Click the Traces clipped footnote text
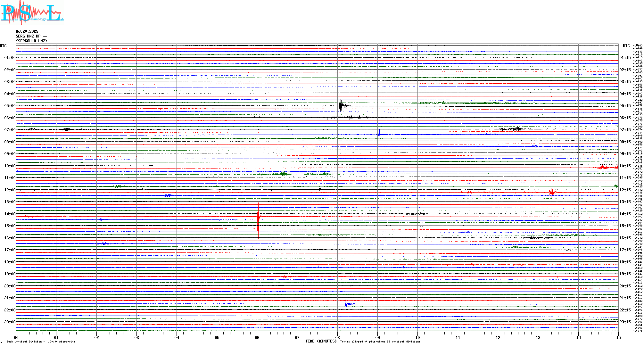644x346 pixels. [380, 342]
